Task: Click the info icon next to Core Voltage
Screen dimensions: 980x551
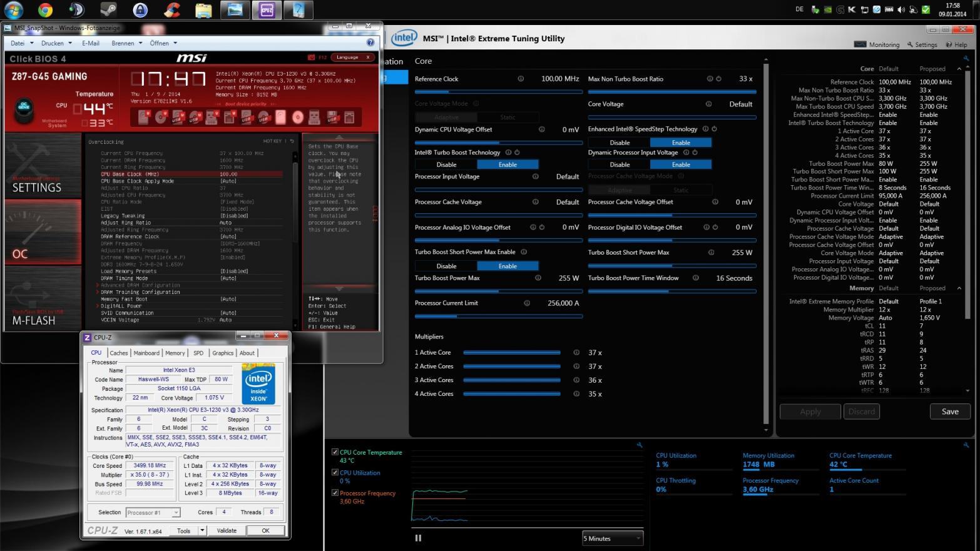Action: (708, 104)
